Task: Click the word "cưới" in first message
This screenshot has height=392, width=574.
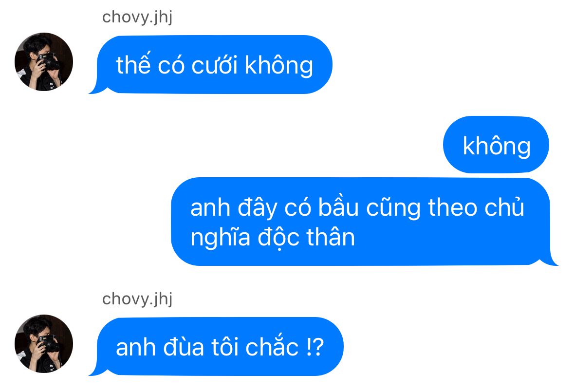Action: (x=215, y=65)
